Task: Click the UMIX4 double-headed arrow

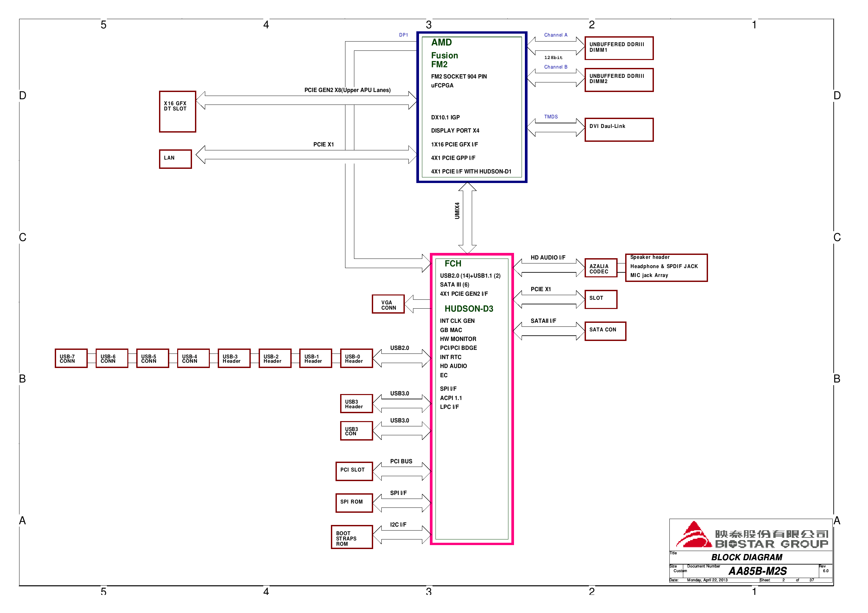Action: (467, 218)
